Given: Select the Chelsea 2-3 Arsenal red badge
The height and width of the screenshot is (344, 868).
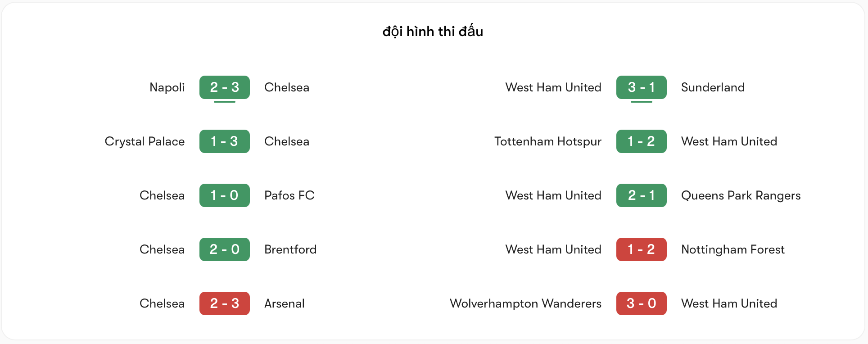Looking at the screenshot, I should (225, 303).
